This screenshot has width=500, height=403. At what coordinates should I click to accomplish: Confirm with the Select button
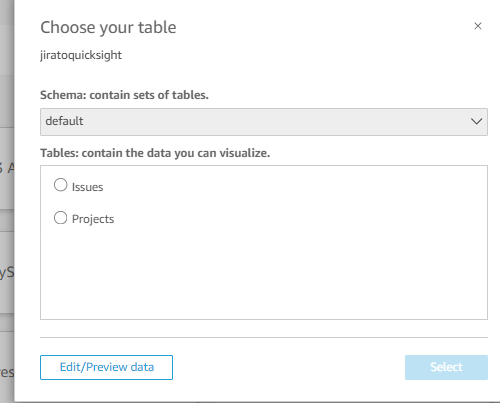[x=446, y=367]
